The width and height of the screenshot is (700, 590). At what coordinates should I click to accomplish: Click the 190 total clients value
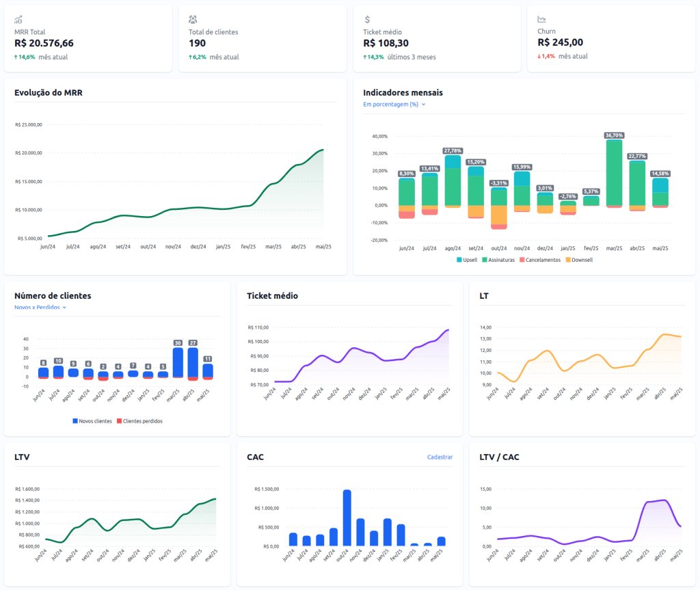(x=197, y=43)
